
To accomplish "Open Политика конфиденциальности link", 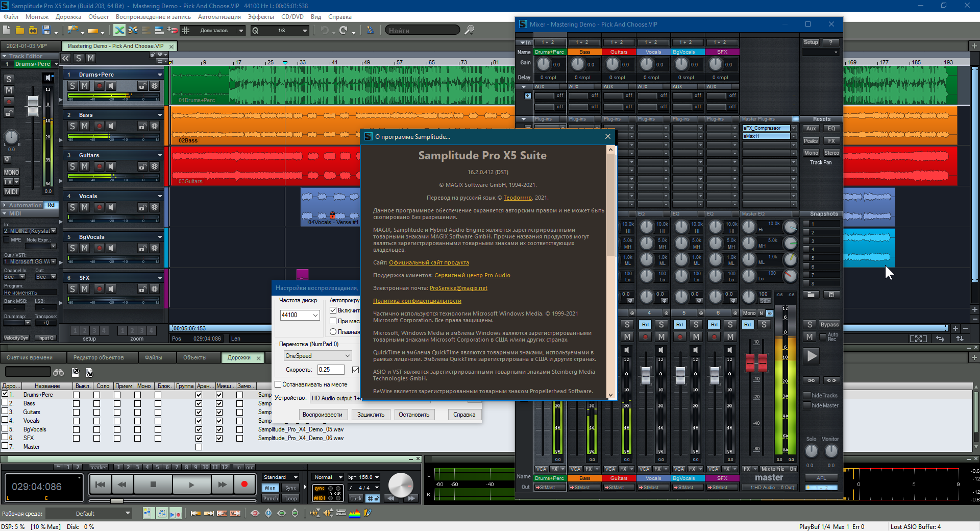I will tap(417, 301).
